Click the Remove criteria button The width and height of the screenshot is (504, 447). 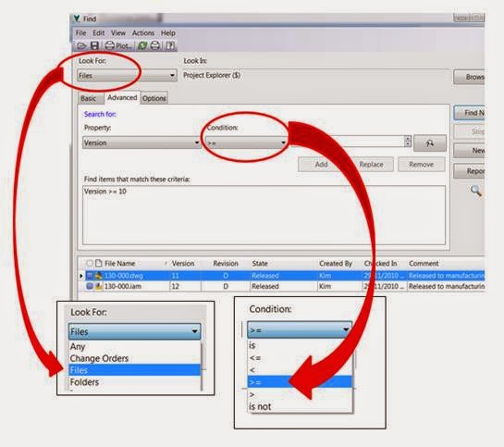[x=422, y=165]
